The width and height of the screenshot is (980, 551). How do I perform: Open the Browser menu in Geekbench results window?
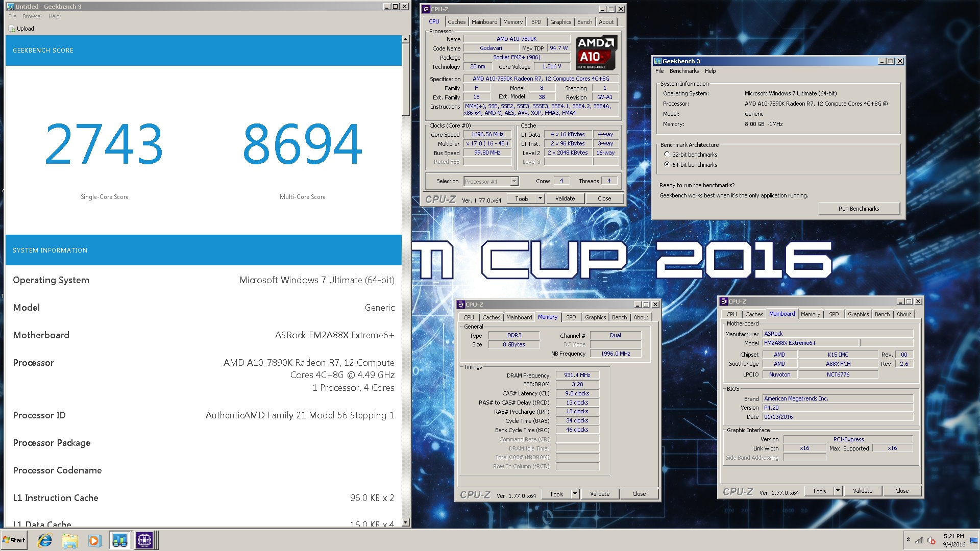(32, 16)
